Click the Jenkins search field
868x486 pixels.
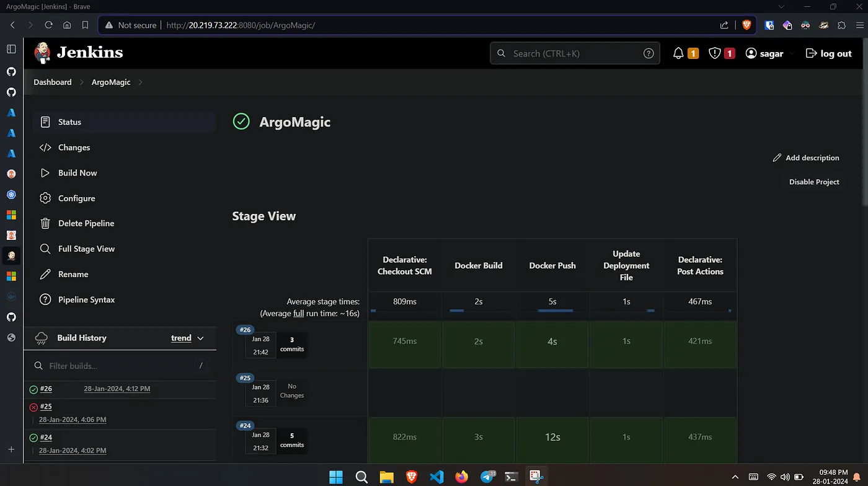(575, 53)
